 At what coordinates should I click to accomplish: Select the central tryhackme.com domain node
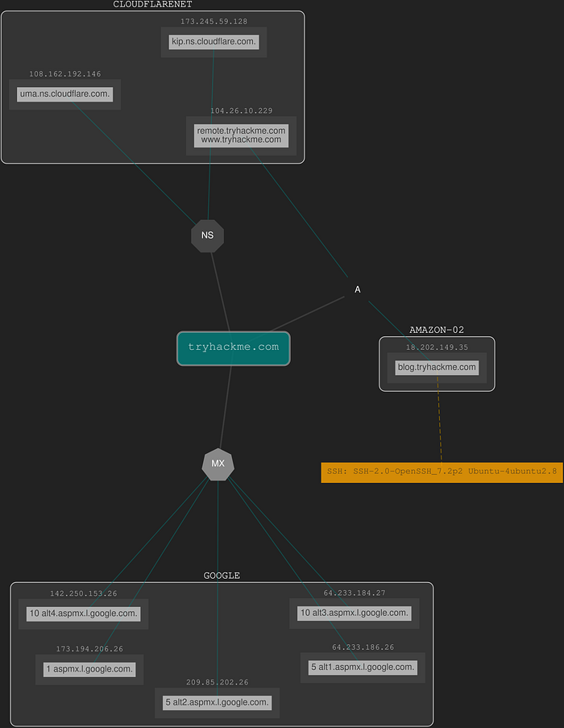(x=234, y=348)
